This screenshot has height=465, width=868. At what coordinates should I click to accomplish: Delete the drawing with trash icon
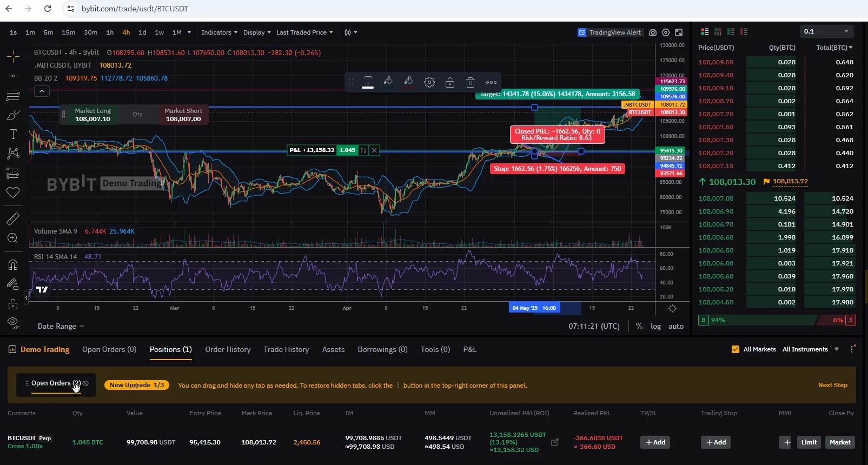(471, 82)
